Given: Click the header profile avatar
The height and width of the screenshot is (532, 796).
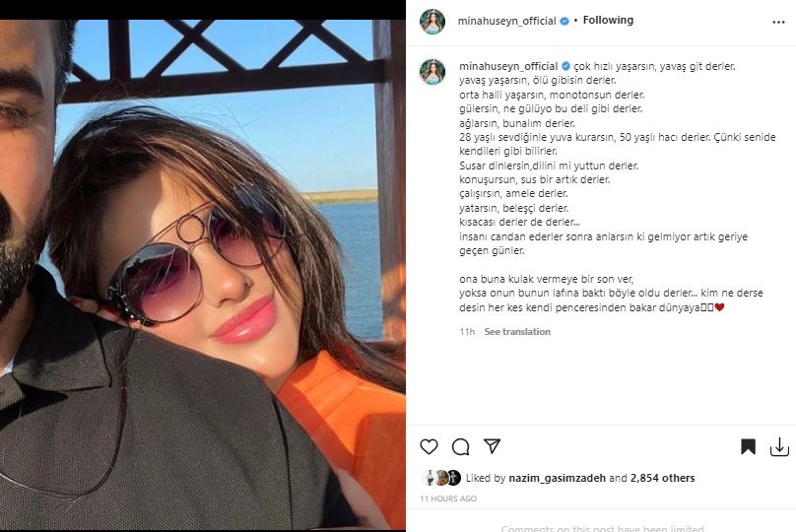Looking at the screenshot, I should pos(432,22).
